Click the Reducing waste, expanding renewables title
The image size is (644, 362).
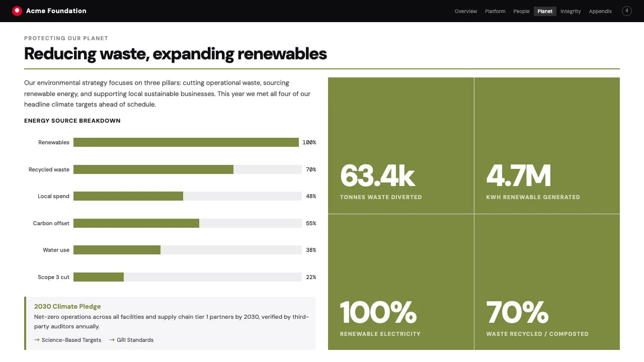[176, 53]
